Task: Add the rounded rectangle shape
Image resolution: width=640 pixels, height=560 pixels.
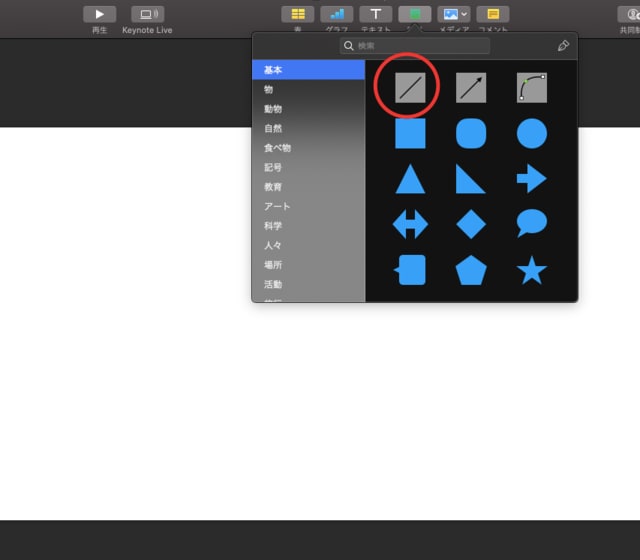Action: tap(471, 133)
